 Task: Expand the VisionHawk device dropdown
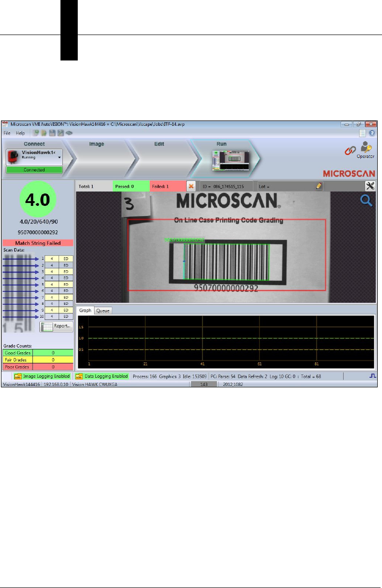(x=60, y=157)
